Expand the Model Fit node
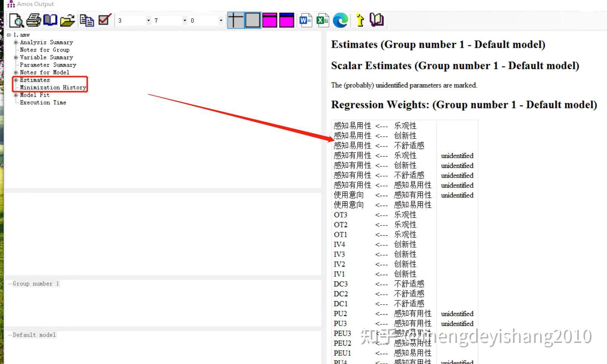This screenshot has width=607, height=364. point(16,95)
